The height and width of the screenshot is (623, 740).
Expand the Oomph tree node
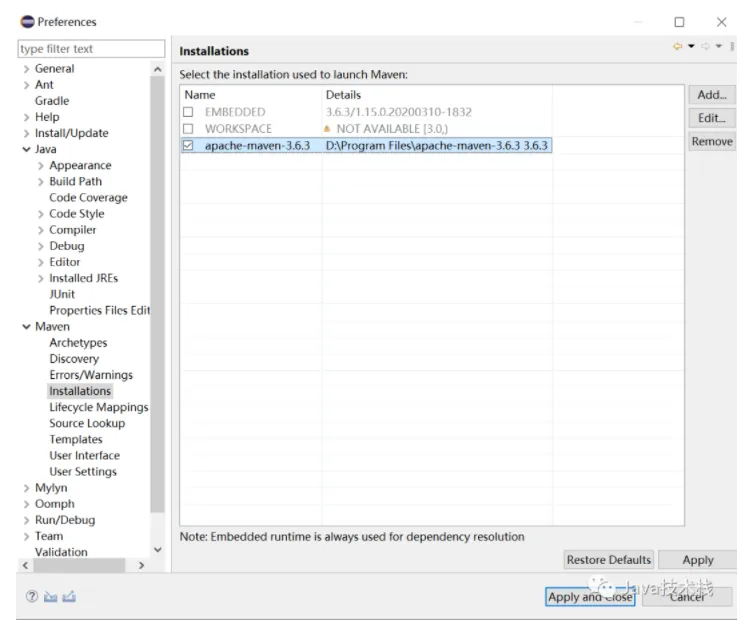26,504
